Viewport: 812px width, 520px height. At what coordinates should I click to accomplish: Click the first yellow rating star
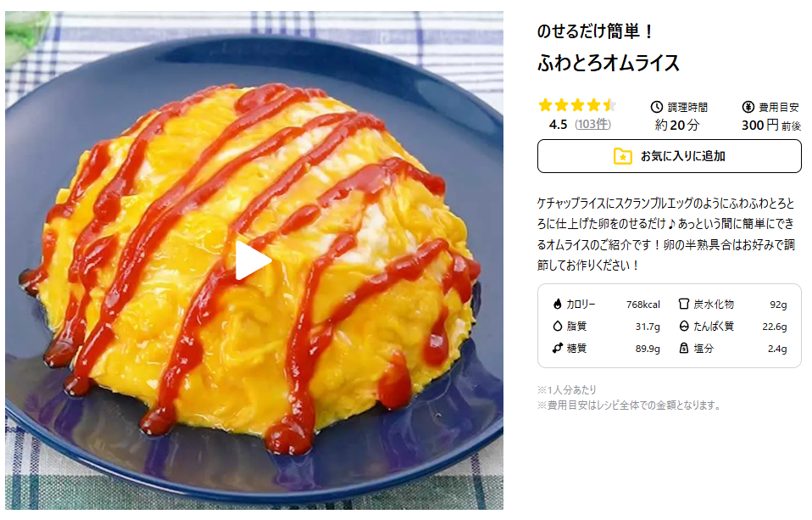(545, 106)
